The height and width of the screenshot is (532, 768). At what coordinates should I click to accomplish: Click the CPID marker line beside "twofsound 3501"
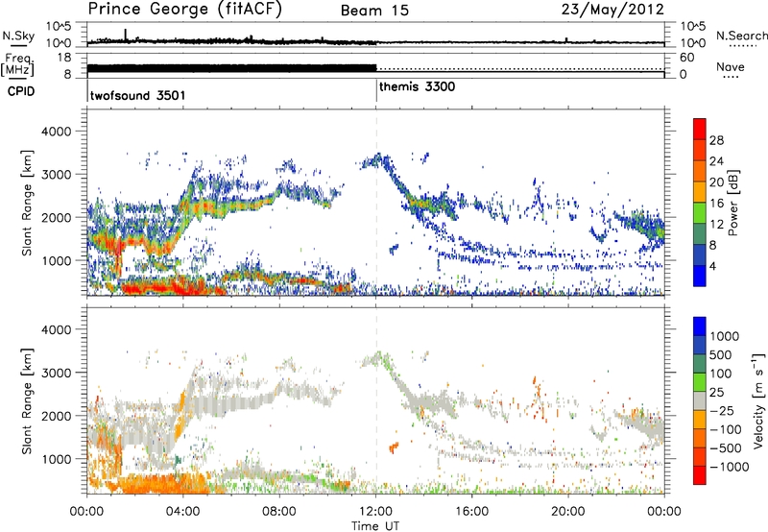pyautogui.click(x=87, y=90)
